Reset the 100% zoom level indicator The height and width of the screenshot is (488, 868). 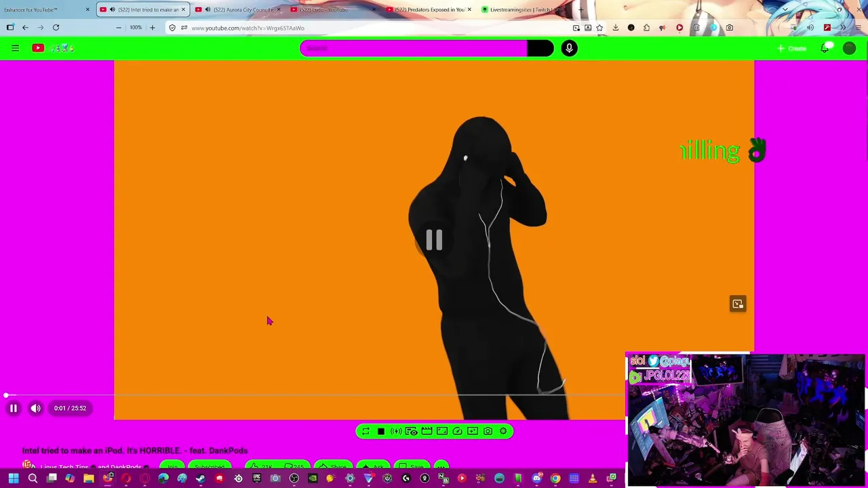coord(136,28)
